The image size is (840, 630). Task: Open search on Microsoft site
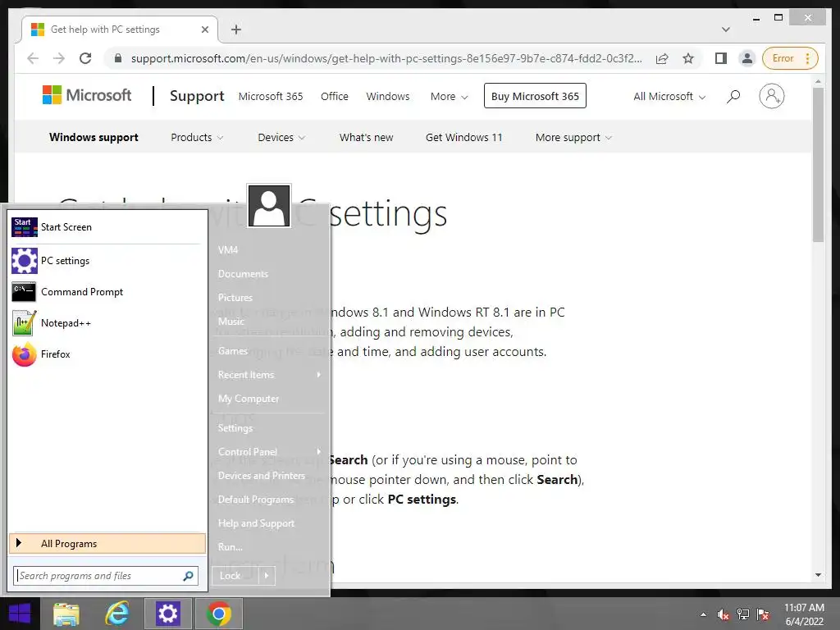coord(733,97)
